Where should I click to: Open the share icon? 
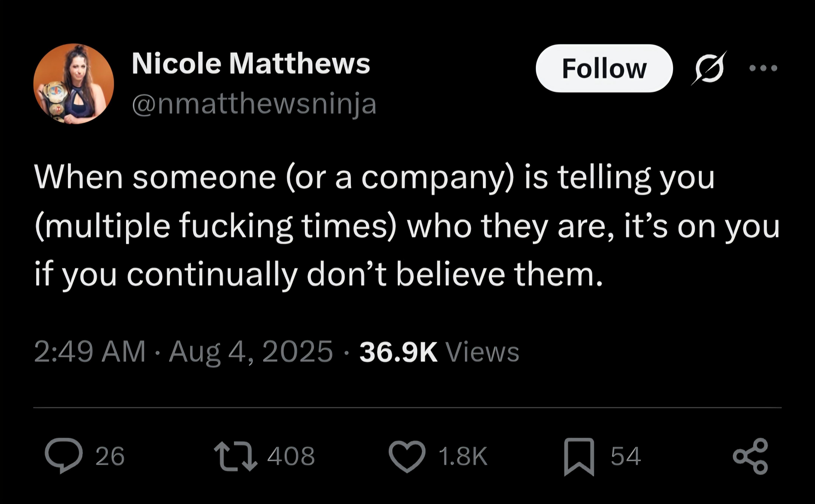[750, 456]
